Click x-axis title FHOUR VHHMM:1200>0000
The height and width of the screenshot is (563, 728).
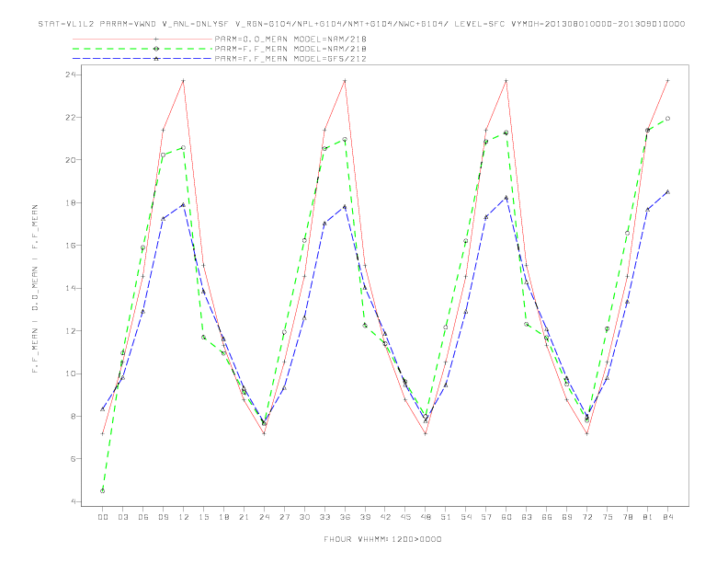[382, 539]
